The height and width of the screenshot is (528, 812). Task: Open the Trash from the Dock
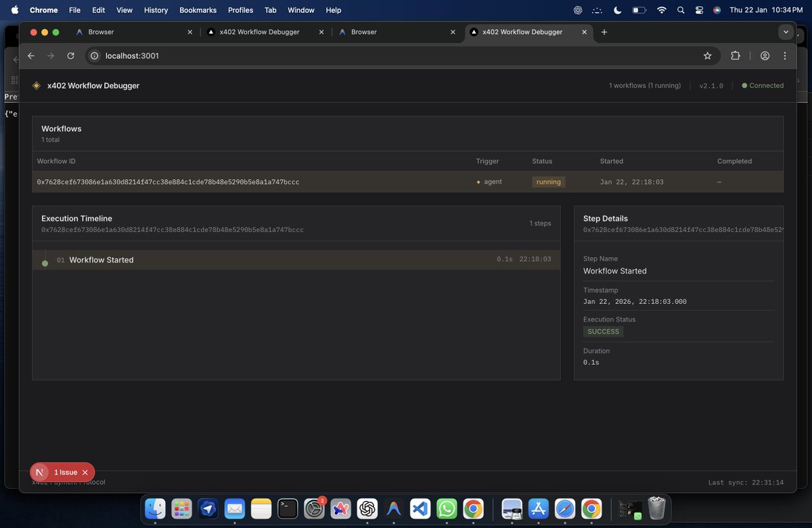point(657,508)
